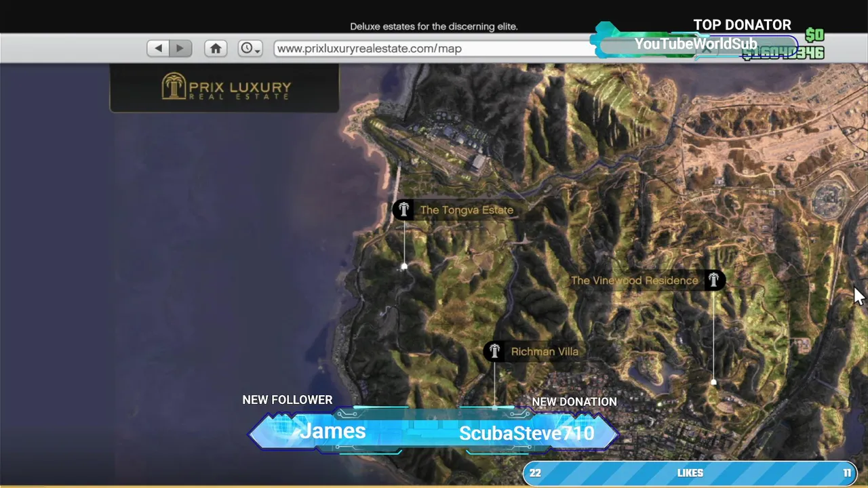Click the Vinewood Residence map location dot
The image size is (868, 488).
coord(713,382)
